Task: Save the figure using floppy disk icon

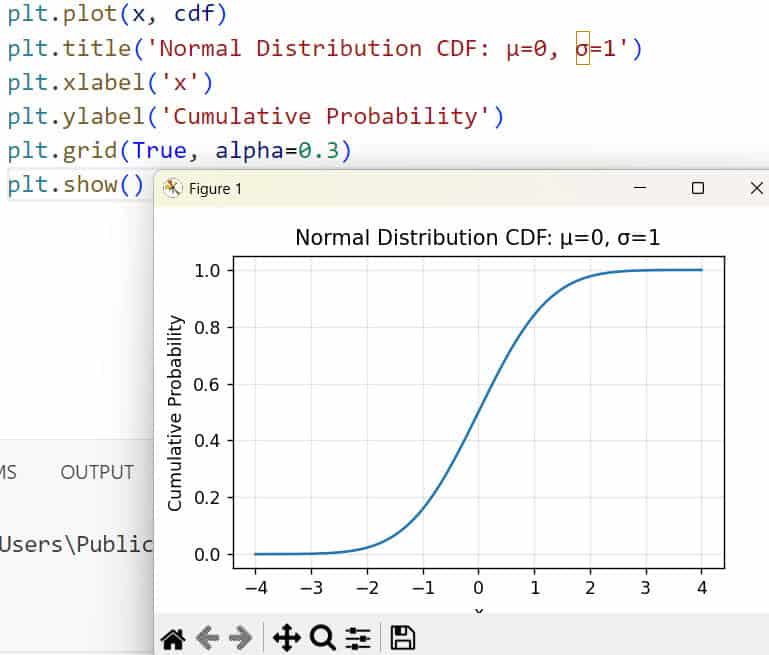Action: coord(402,637)
